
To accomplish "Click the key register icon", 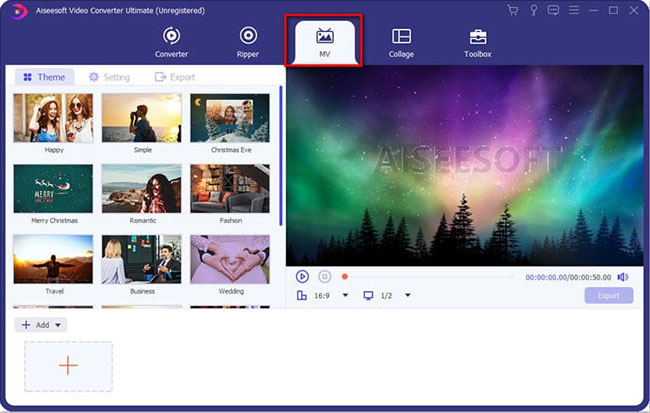I will [534, 10].
